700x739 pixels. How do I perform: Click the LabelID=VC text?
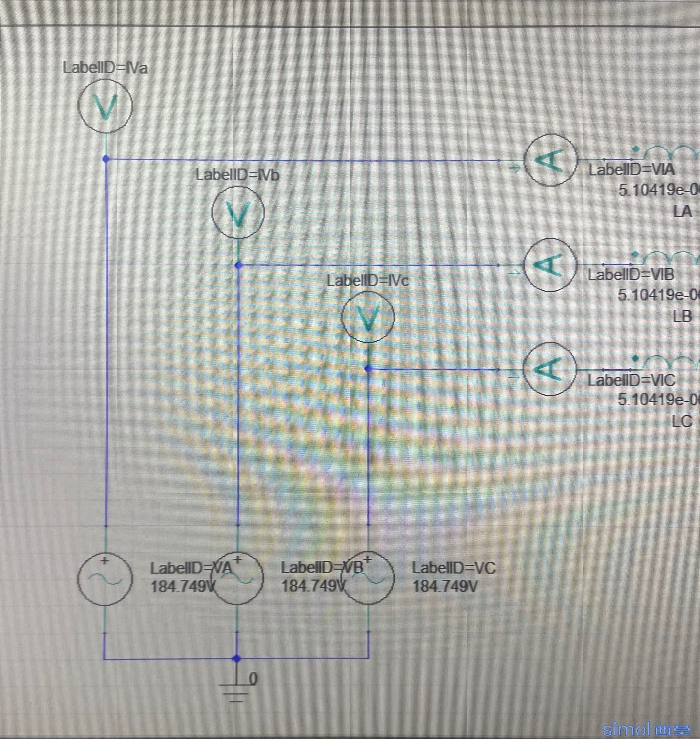454,568
